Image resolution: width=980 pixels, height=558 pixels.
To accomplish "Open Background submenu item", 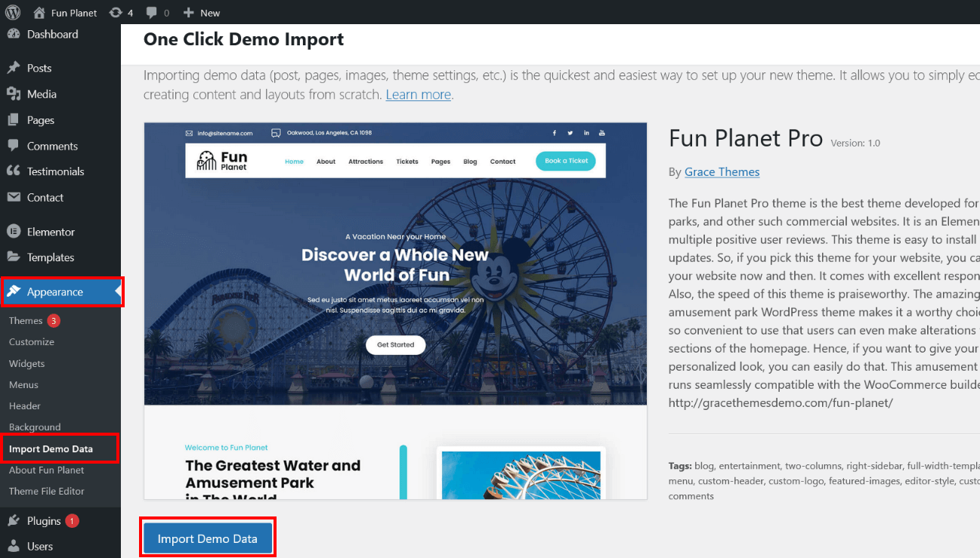I will [35, 427].
